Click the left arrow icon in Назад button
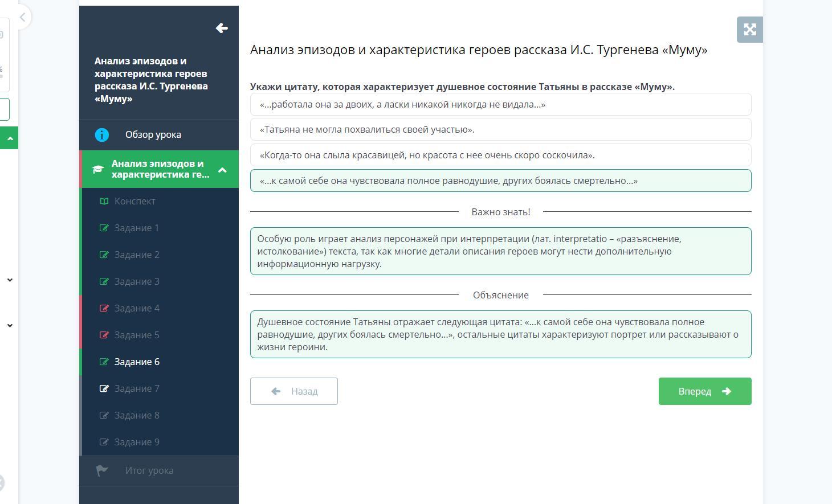Screen dimensions: 832x504 (x=276, y=391)
